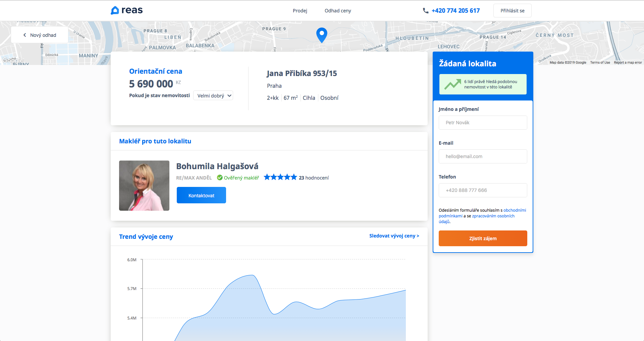Click the Přihlásit se button

[512, 11]
